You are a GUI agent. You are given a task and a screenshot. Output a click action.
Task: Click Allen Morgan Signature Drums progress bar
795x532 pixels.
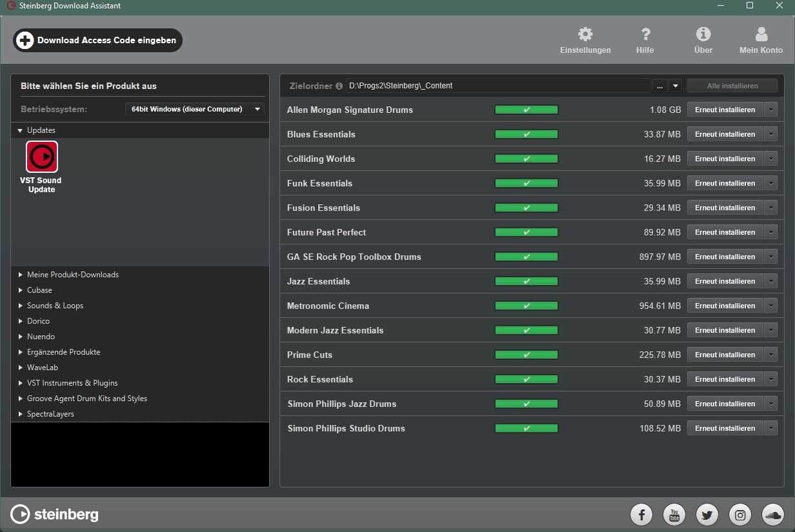coord(527,110)
